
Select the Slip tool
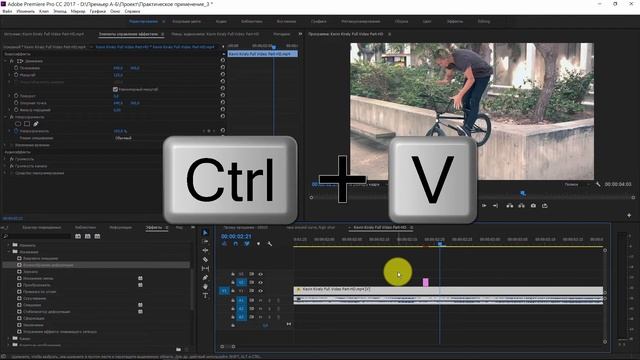pos(205,269)
